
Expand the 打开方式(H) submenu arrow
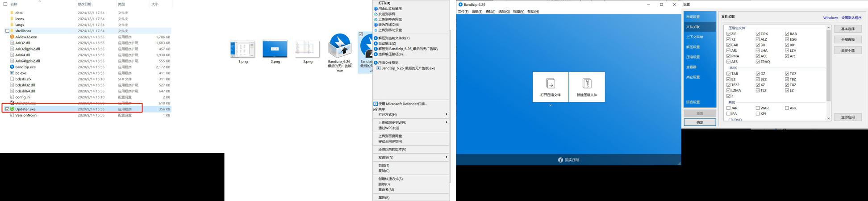pos(447,114)
